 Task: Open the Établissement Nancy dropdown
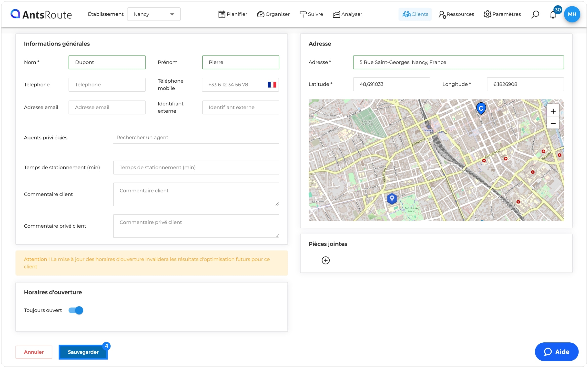[x=154, y=14]
